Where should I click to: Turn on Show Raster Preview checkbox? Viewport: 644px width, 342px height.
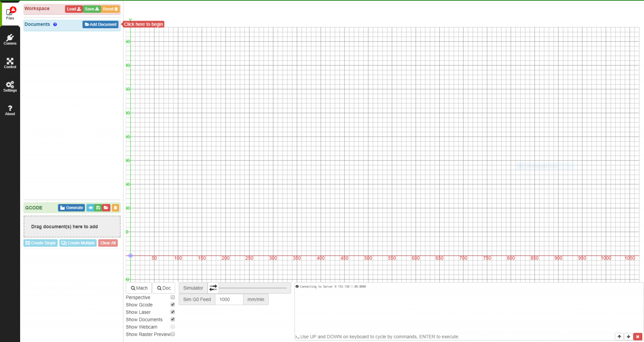coord(173,334)
